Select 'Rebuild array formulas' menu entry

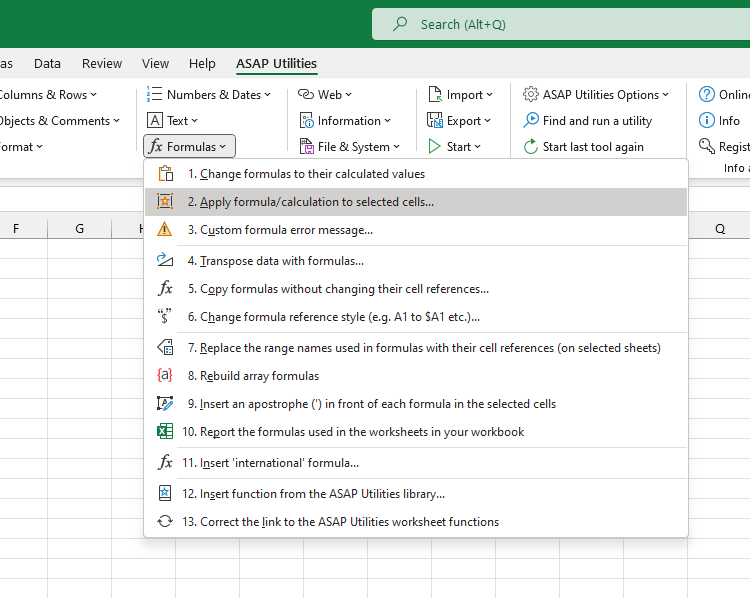pyautogui.click(x=416, y=376)
